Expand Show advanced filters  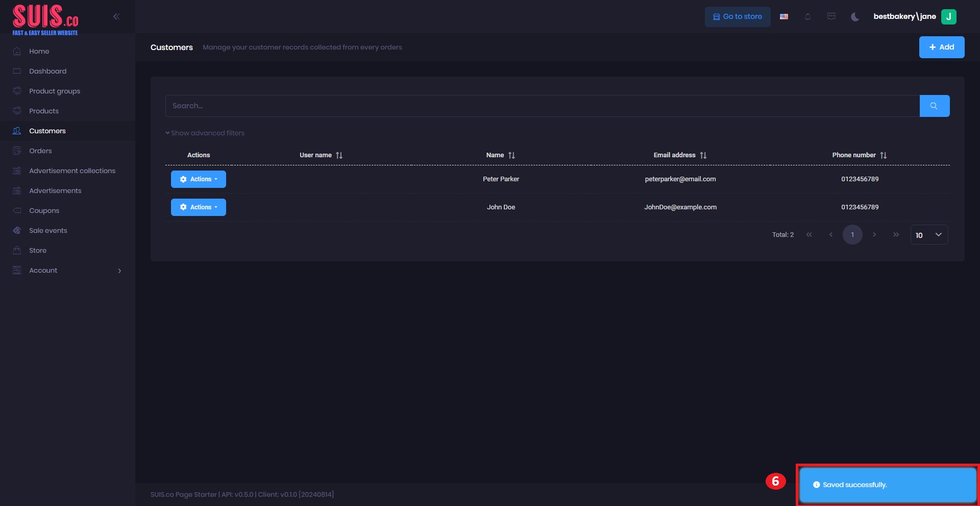[205, 133]
